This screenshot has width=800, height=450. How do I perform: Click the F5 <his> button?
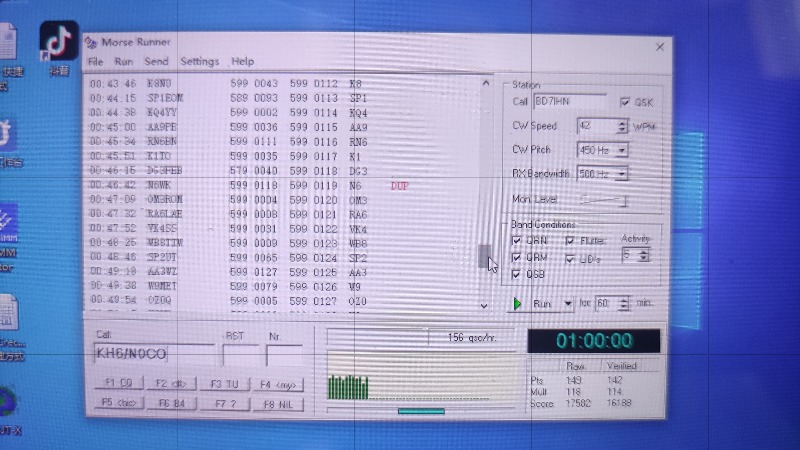point(119,403)
